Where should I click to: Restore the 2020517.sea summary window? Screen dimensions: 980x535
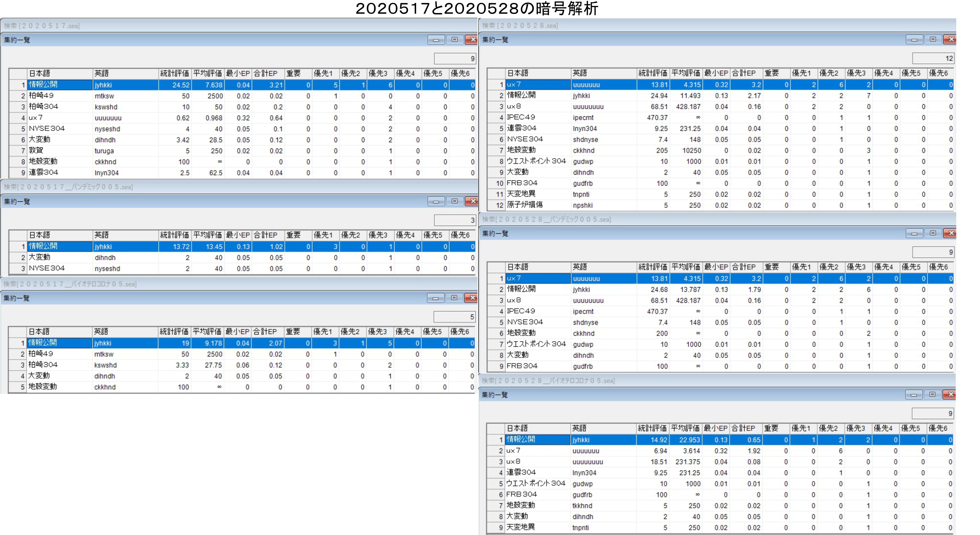[455, 40]
